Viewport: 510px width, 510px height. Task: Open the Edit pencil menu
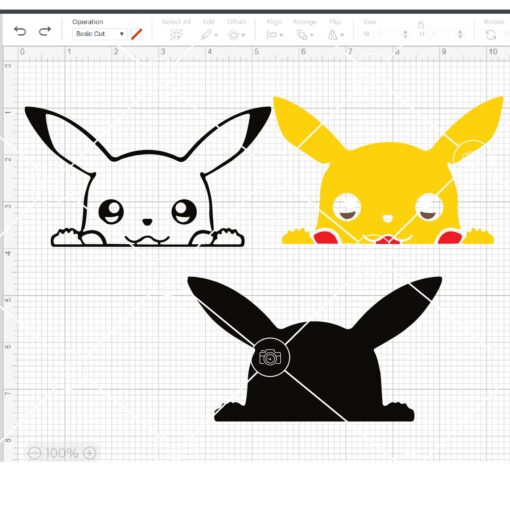(206, 34)
